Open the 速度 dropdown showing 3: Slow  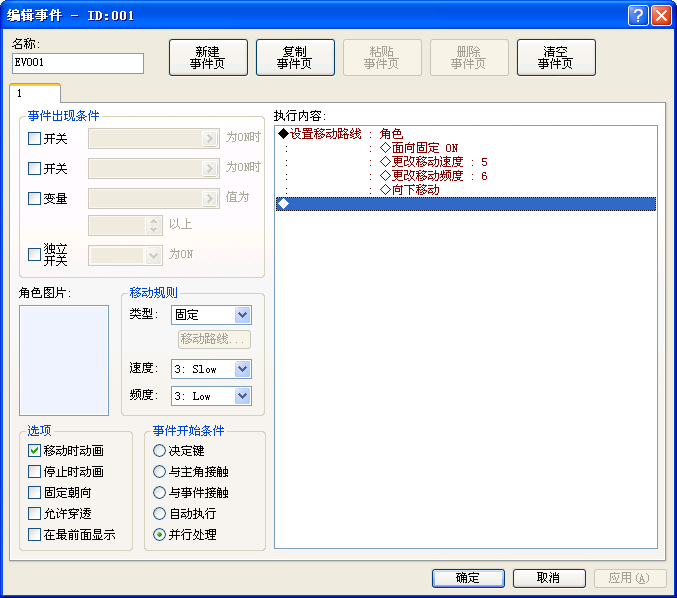click(x=211, y=369)
